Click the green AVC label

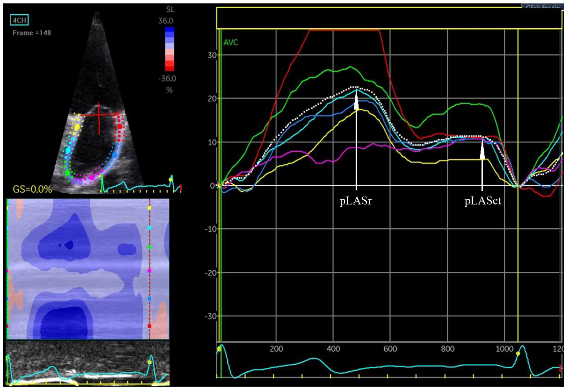pyautogui.click(x=230, y=43)
